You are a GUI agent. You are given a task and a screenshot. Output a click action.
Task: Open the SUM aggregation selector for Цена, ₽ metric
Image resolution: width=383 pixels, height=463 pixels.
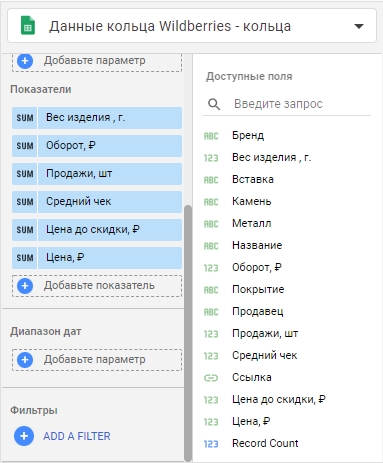pyautogui.click(x=25, y=258)
